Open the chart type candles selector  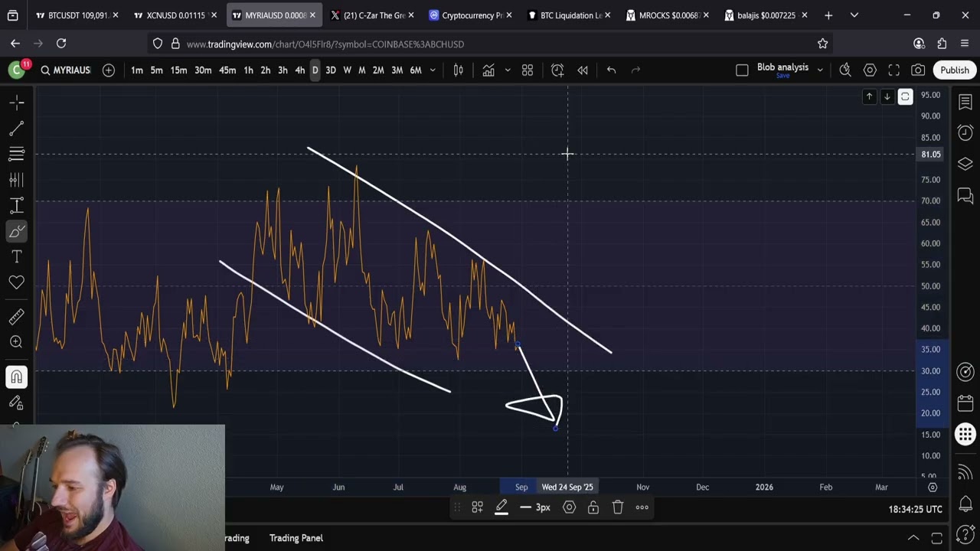coord(458,70)
